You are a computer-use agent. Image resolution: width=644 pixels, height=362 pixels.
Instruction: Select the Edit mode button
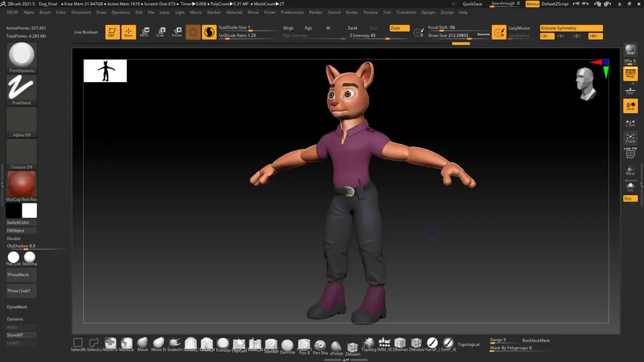point(113,32)
